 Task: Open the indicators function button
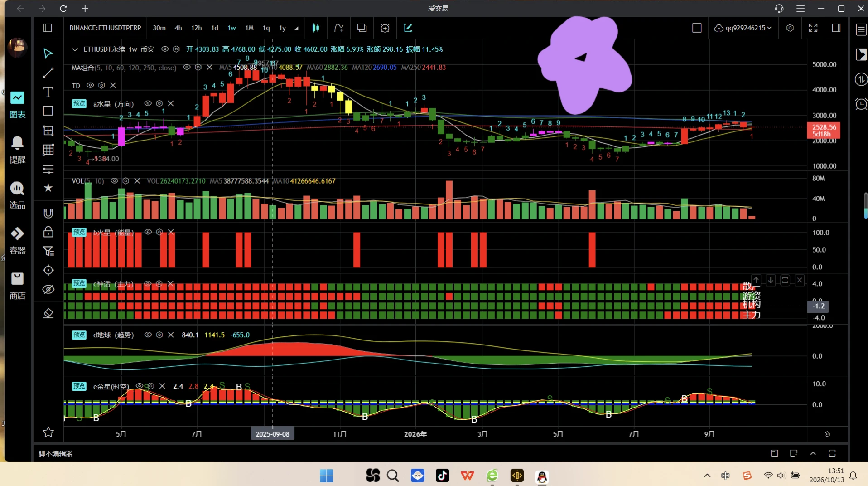339,28
